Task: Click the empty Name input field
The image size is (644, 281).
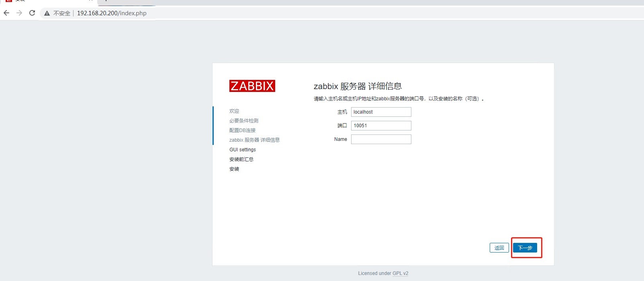Action: pyautogui.click(x=381, y=139)
